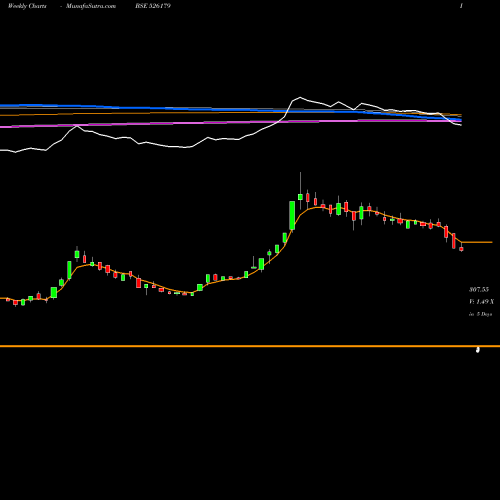Click the 'V: 1.49 X' volume text
Screen dimensions: 500x500
coord(481,302)
